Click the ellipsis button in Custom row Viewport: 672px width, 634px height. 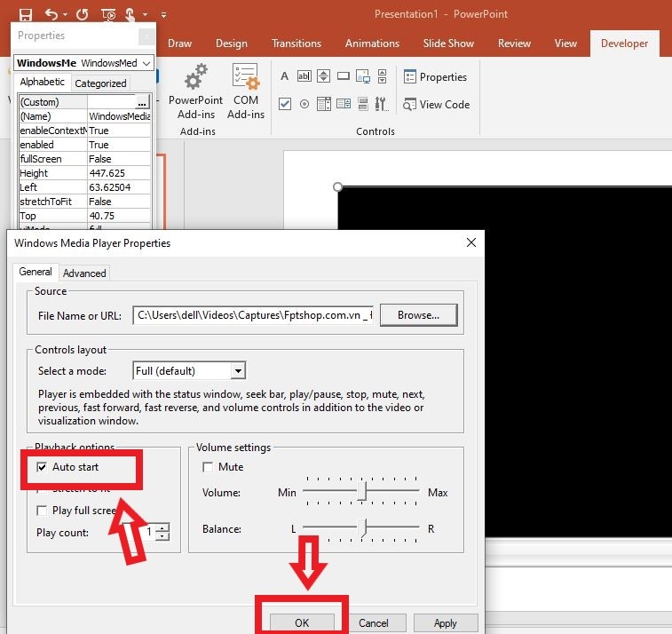click(x=142, y=102)
